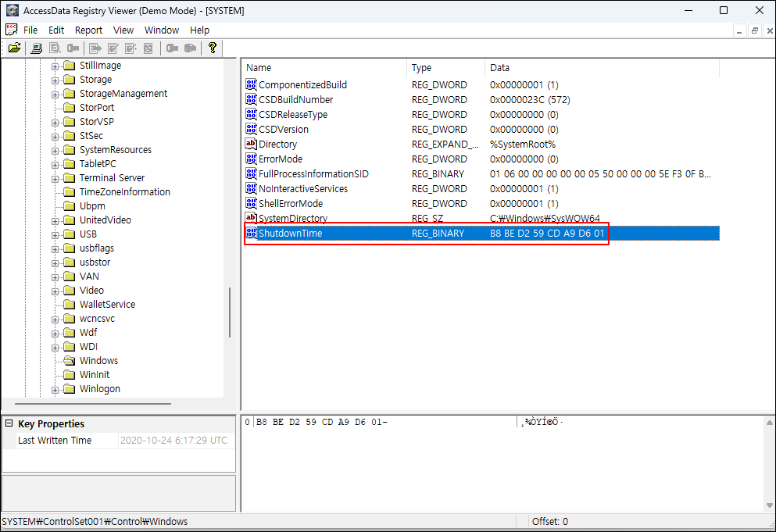The image size is (776, 532).
Task: Select the SystemDirectory string value icon
Action: pyautogui.click(x=252, y=218)
